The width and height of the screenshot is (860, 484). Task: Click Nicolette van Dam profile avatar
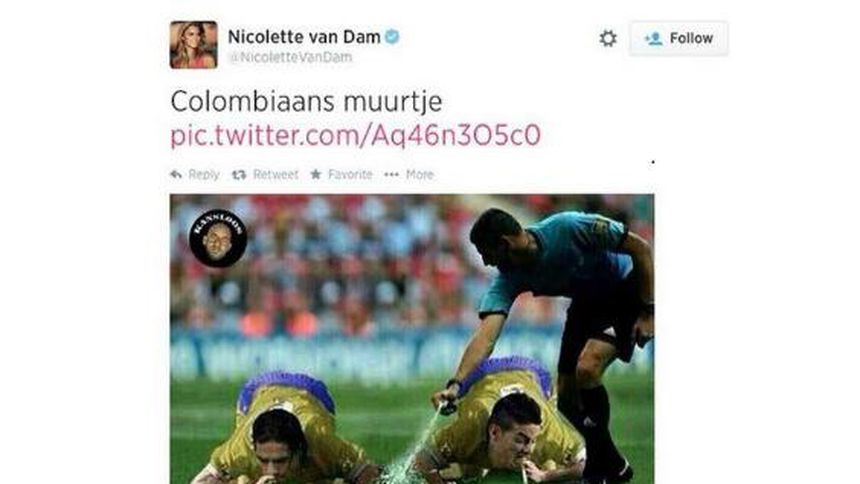tap(194, 44)
